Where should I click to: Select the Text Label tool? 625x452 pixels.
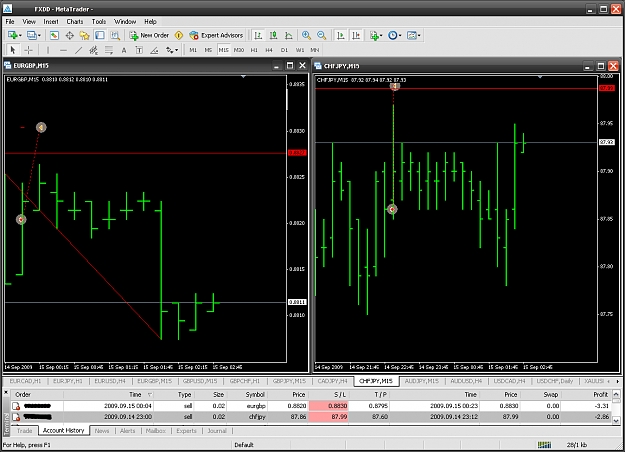(x=139, y=50)
